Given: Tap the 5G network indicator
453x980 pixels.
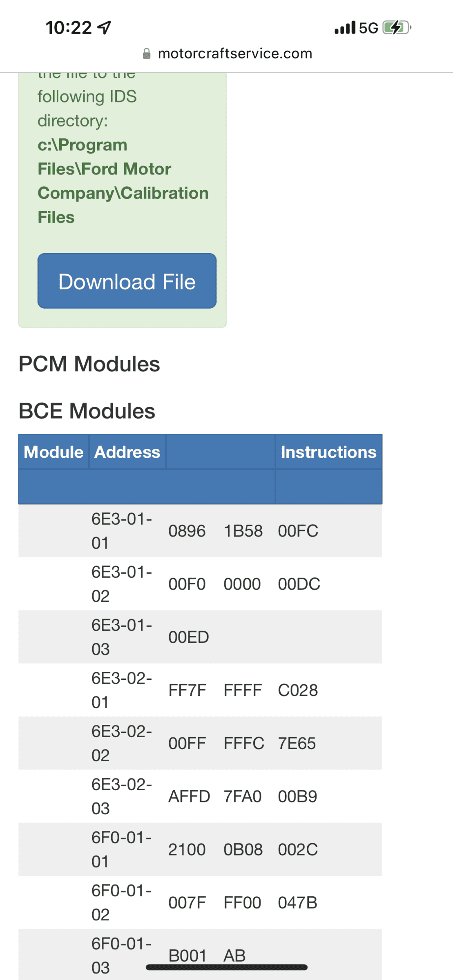Looking at the screenshot, I should (x=368, y=28).
